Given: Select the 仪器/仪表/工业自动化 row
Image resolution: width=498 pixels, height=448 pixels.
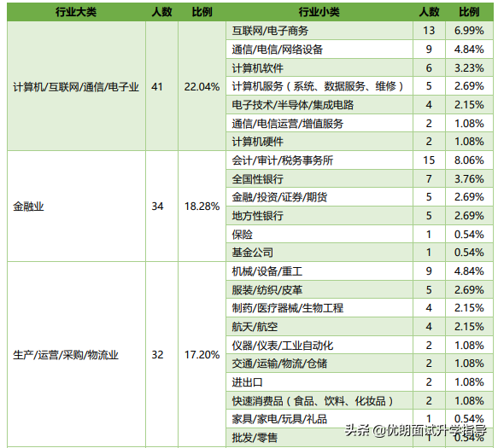Looking at the screenshot, I should coord(360,346).
